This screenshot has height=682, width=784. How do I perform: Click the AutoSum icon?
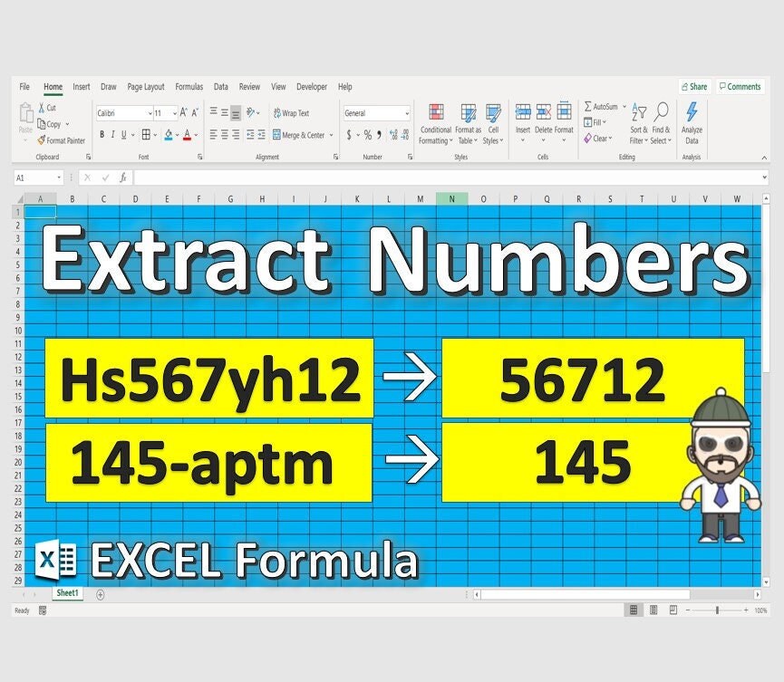click(x=601, y=106)
